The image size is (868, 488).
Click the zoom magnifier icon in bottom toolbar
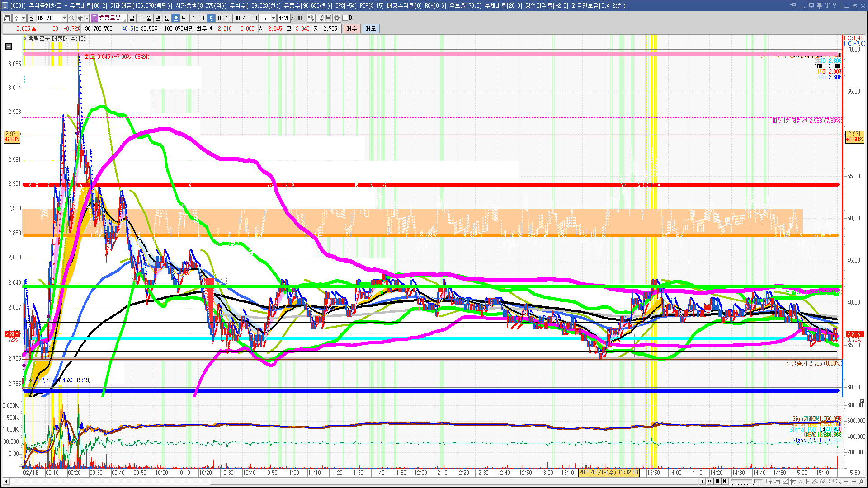[x=839, y=482]
